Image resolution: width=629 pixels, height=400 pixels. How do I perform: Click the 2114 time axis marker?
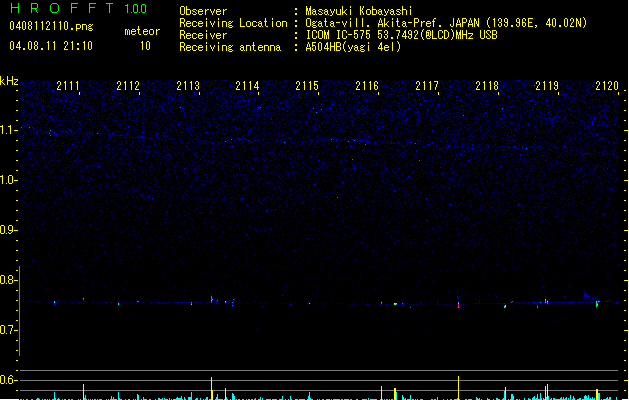click(248, 86)
